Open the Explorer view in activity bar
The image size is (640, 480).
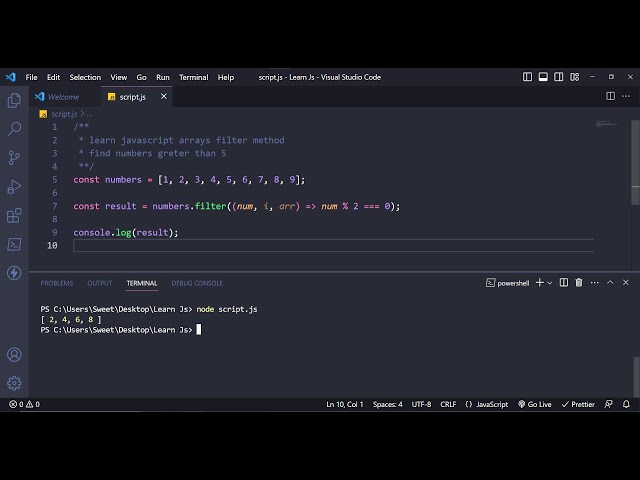14,100
